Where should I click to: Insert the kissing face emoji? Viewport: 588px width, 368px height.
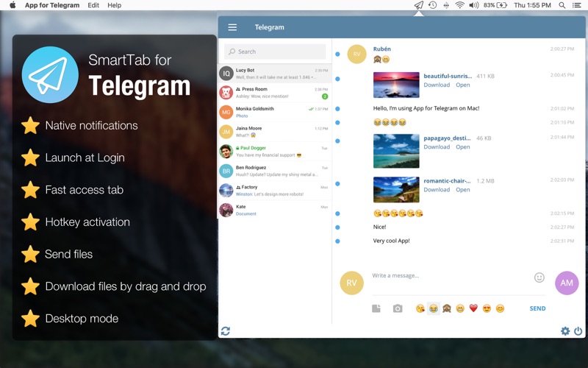coord(420,308)
